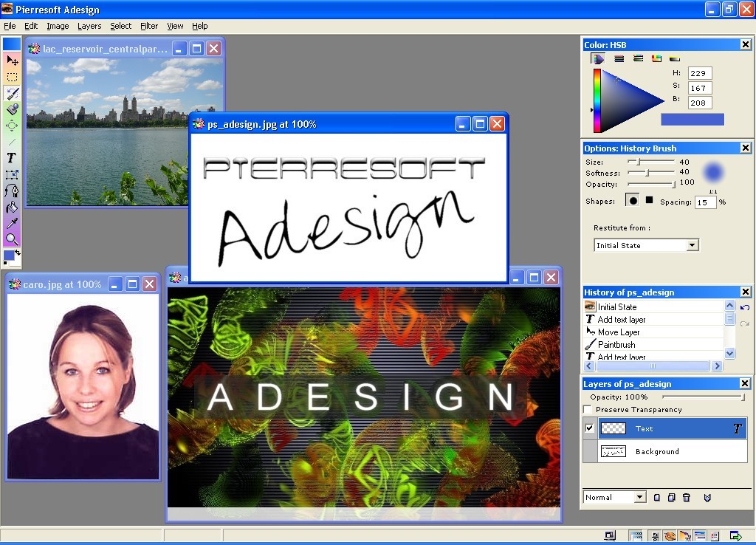Duplicate the layer in Layers panel
This screenshot has height=545, width=756.
pyautogui.click(x=672, y=497)
